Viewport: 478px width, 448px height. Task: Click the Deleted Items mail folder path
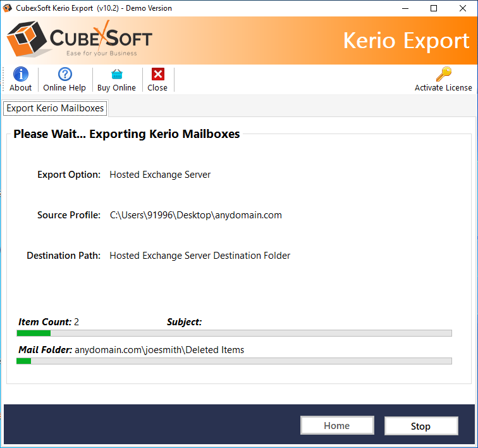(159, 350)
